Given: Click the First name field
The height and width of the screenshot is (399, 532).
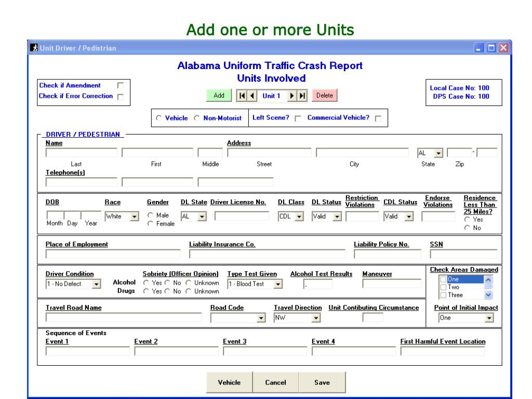Looking at the screenshot, I should (x=157, y=153).
